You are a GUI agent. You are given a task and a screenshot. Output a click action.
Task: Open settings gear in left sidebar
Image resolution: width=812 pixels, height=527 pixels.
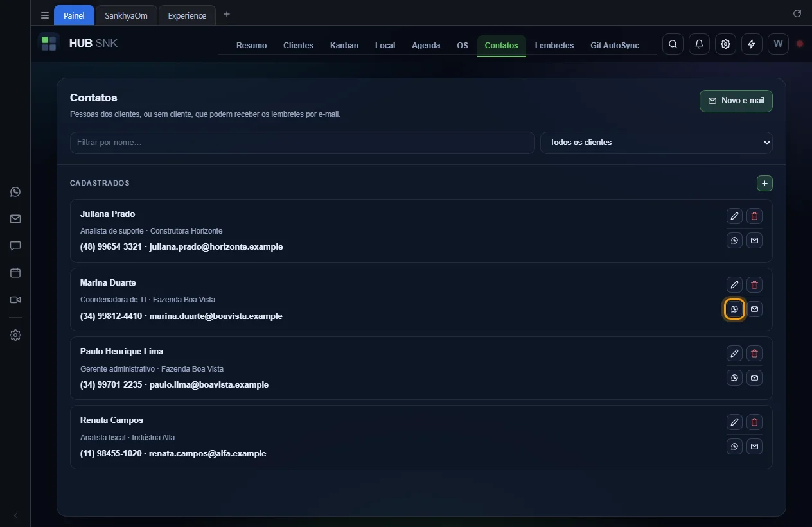pyautogui.click(x=15, y=335)
